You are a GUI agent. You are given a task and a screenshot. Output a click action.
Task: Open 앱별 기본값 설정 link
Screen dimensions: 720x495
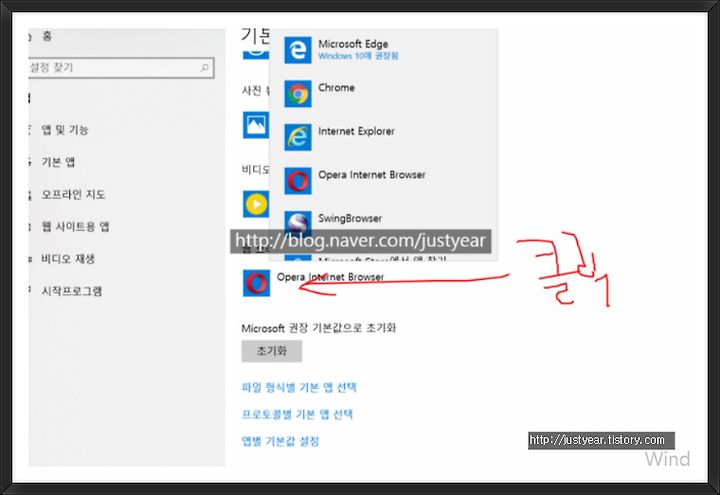point(280,441)
